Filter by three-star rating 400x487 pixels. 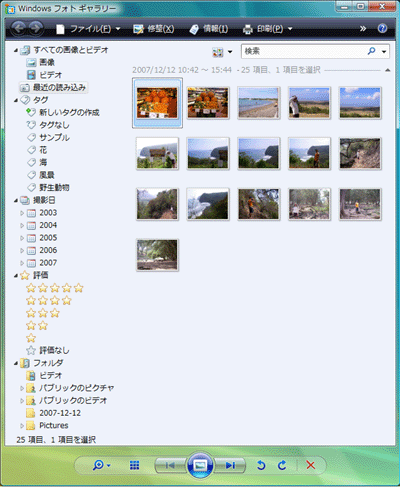[x=43, y=313]
